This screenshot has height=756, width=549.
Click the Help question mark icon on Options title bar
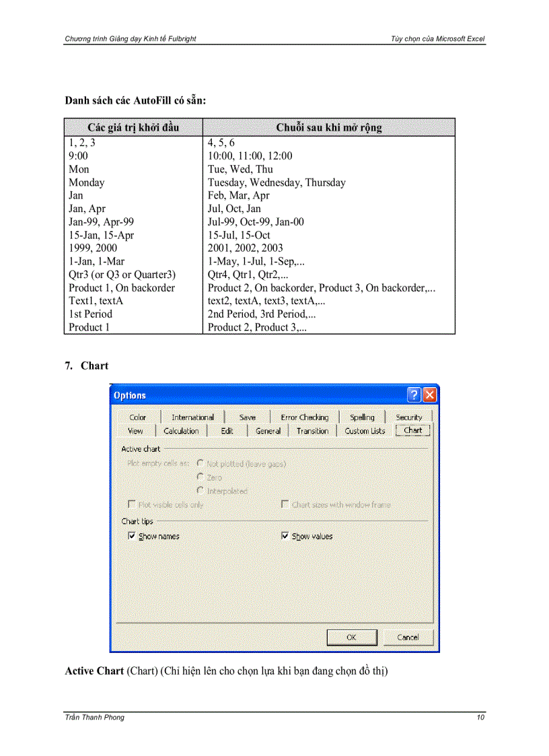click(x=413, y=395)
